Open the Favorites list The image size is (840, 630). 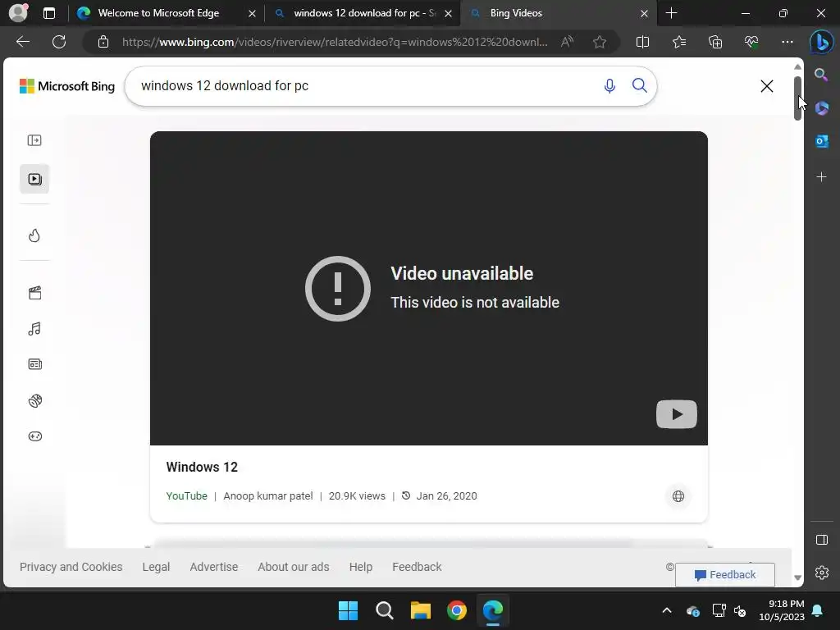[x=678, y=41]
